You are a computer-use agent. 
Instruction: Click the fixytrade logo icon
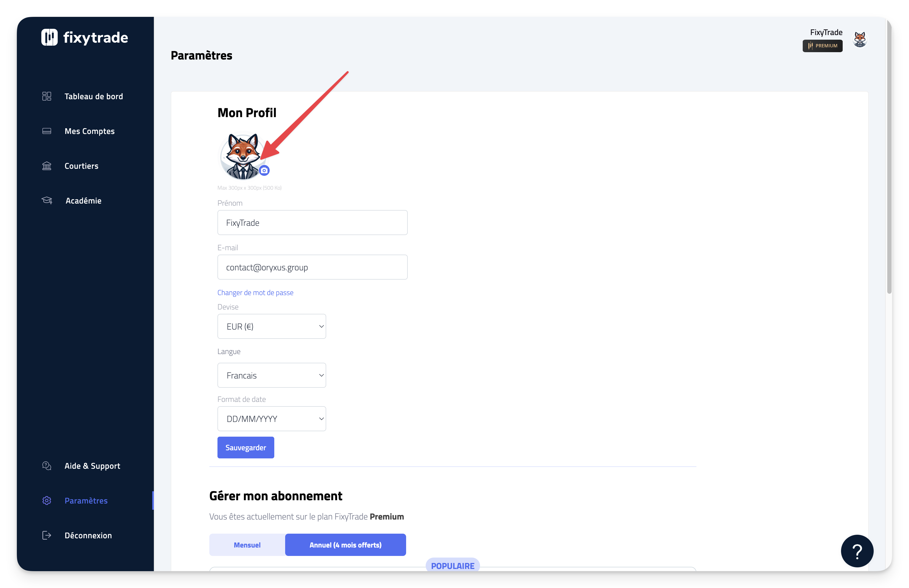pyautogui.click(x=49, y=37)
